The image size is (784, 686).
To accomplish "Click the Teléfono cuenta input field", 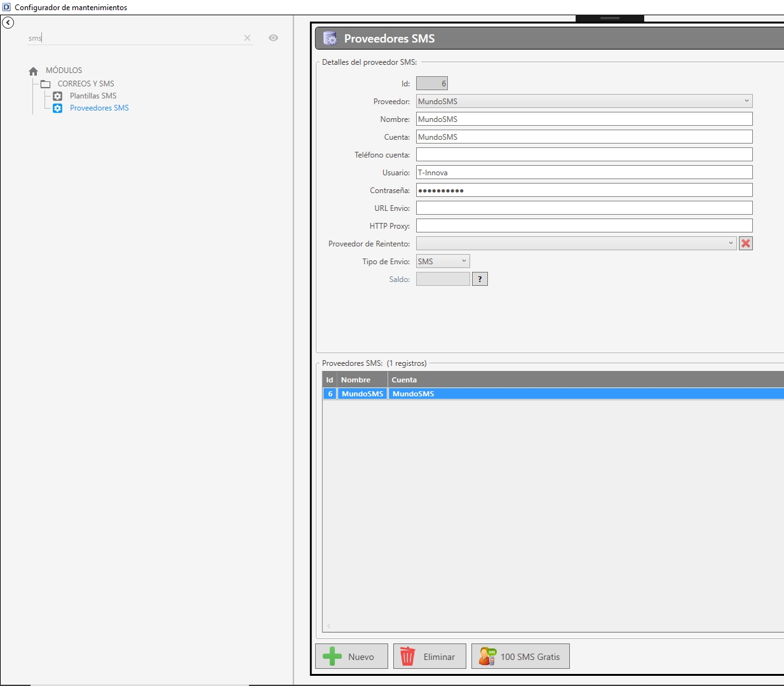I will coord(585,154).
